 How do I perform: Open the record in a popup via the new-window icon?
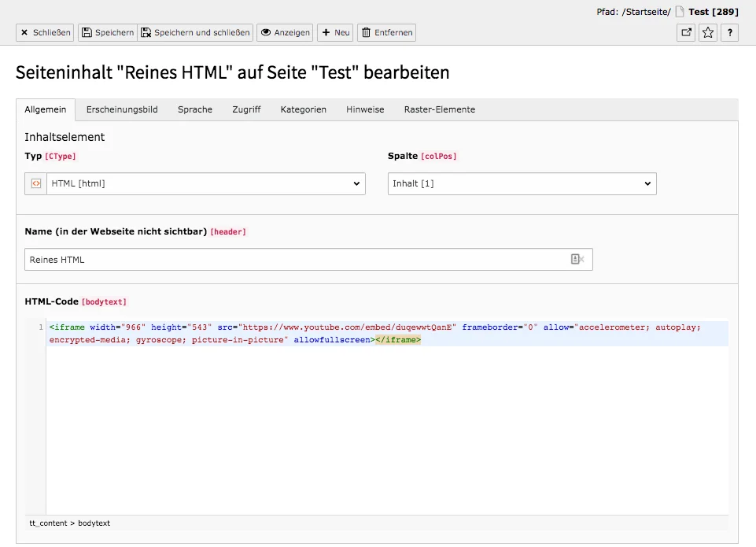pyautogui.click(x=687, y=32)
